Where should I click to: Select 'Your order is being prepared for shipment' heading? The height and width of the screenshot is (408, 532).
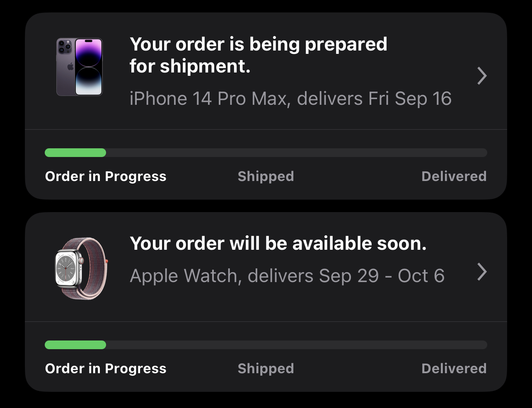(258, 55)
